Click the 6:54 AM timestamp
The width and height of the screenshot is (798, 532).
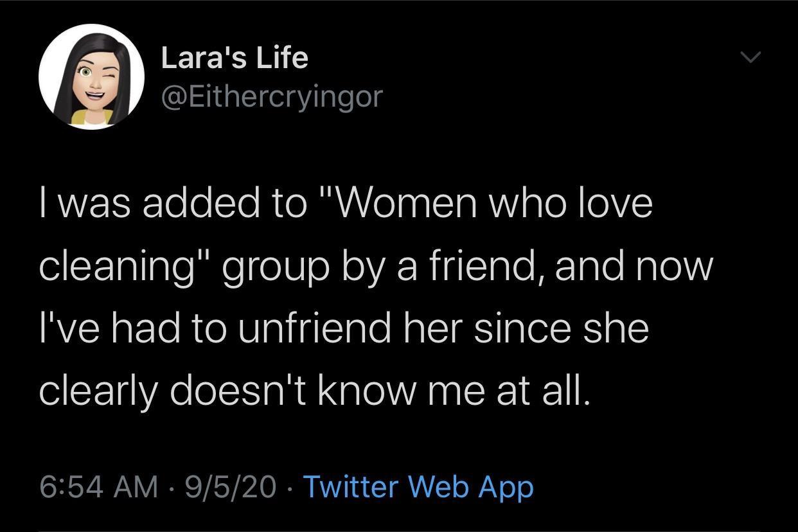click(x=98, y=487)
